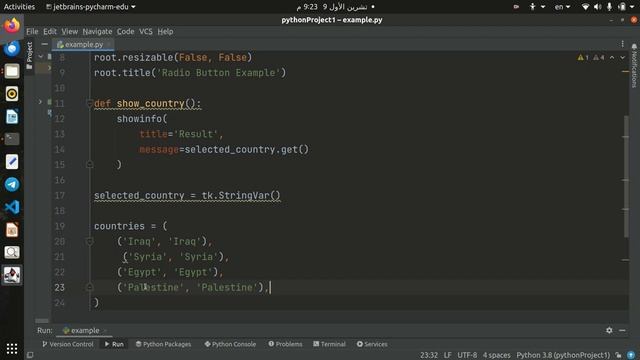
Task: Select the example.py editor tab
Action: tap(83, 44)
